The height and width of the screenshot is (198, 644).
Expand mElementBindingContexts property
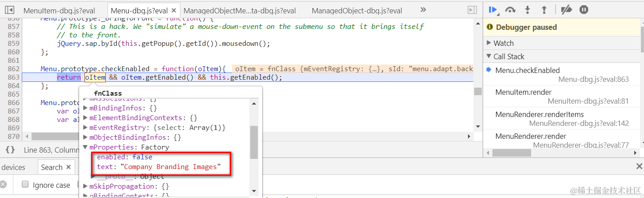86,118
